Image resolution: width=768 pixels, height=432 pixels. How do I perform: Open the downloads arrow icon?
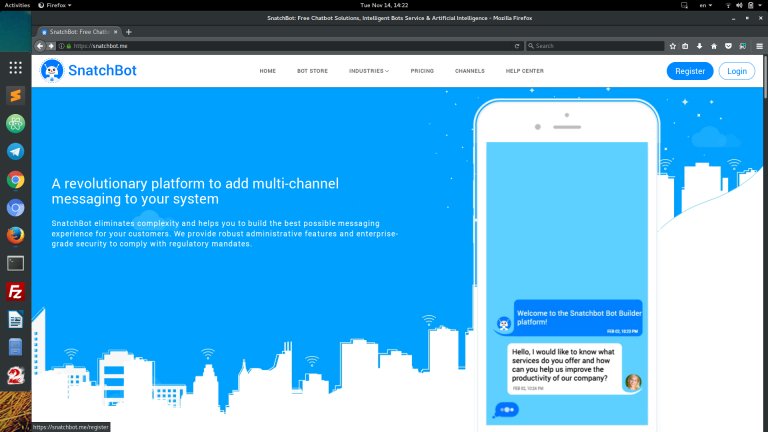(699, 46)
